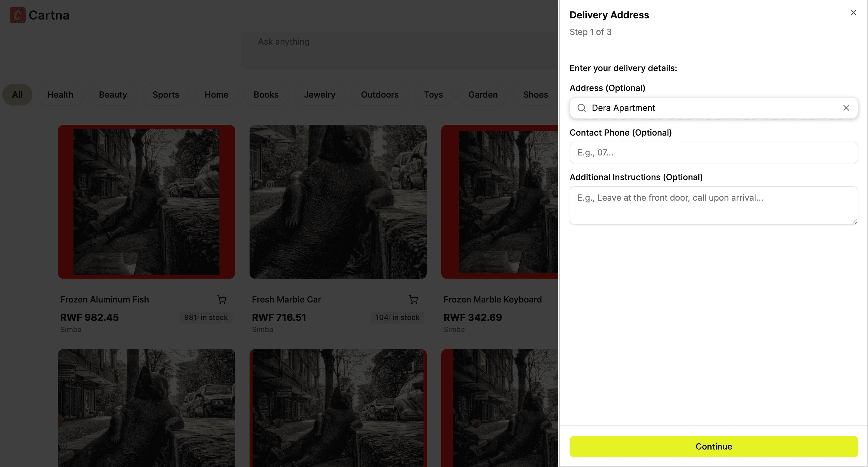Image resolution: width=868 pixels, height=467 pixels.
Task: Close the Delivery Address panel
Action: pyautogui.click(x=853, y=13)
